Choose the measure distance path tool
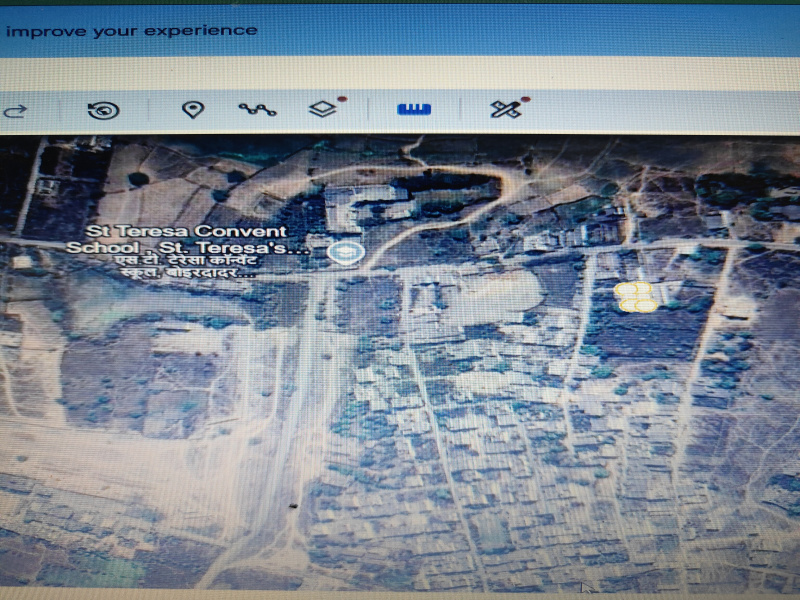Screen dimensions: 800x600 click(x=258, y=108)
